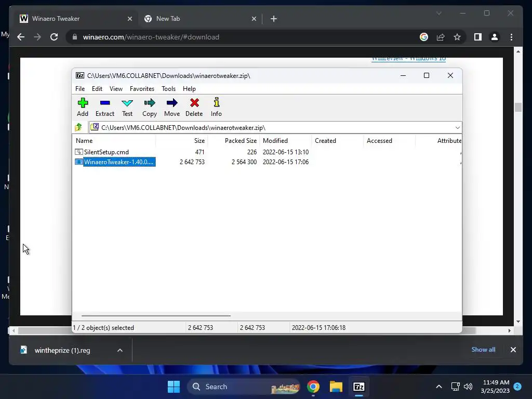Open a new tab with plus button
532x399 pixels.
click(x=273, y=19)
